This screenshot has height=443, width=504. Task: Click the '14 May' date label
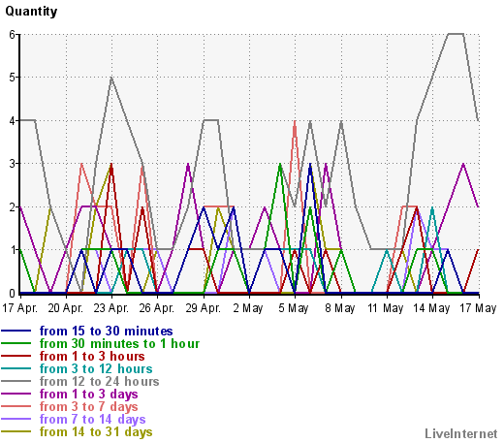click(431, 308)
